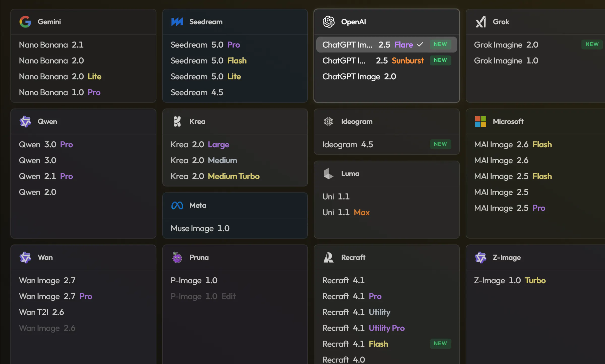Click the Wan provider logo

click(x=25, y=257)
